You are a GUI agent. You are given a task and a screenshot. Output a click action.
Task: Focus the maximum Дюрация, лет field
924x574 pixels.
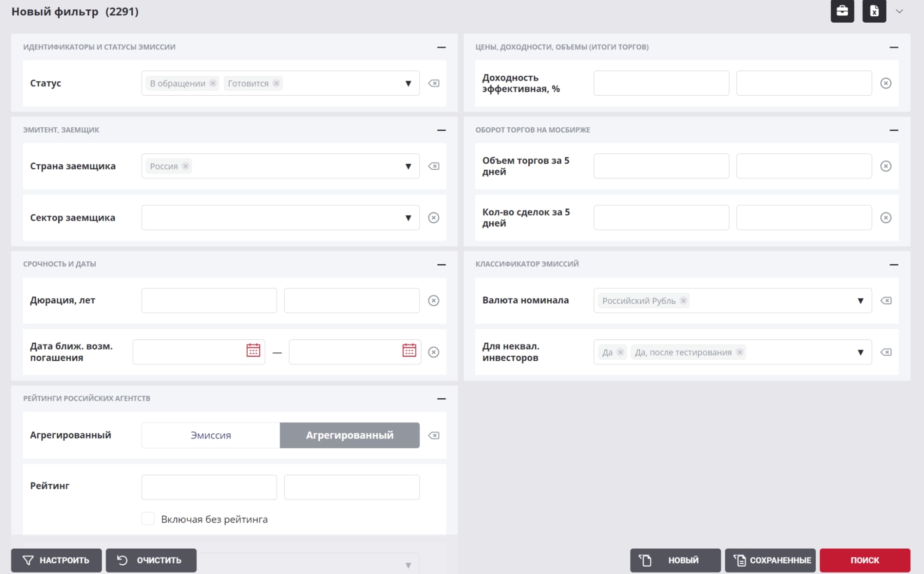pyautogui.click(x=352, y=301)
